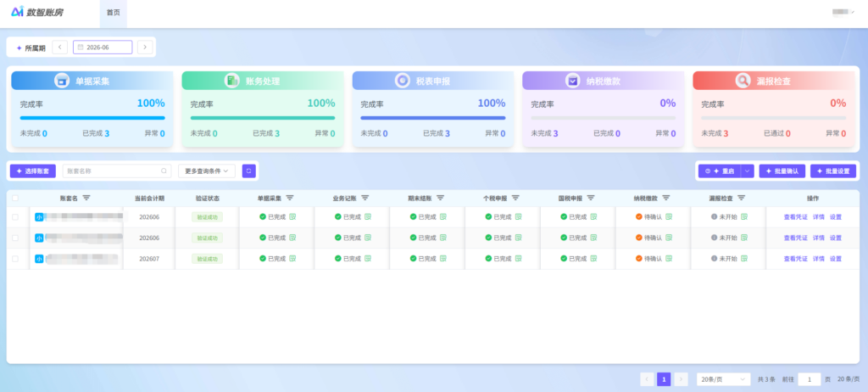Open 查看凭证 link in the 202607 row
The height and width of the screenshot is (392, 868).
(795, 259)
